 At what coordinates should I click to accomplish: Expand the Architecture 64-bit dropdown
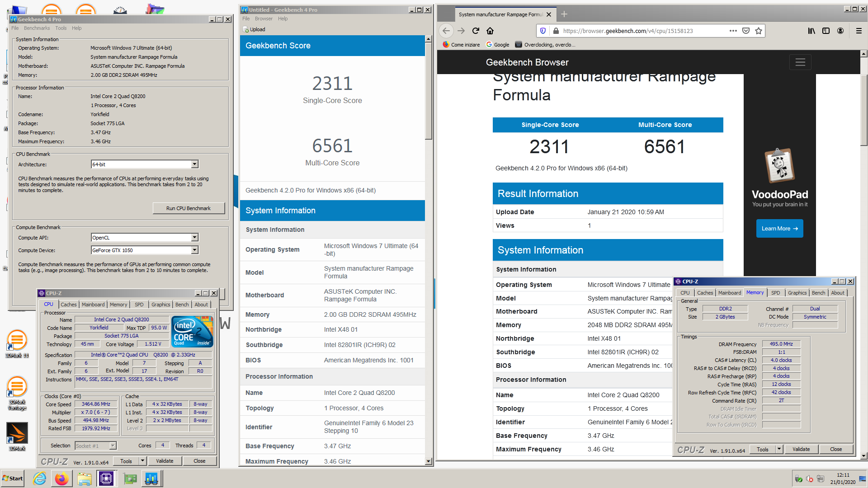pos(195,164)
